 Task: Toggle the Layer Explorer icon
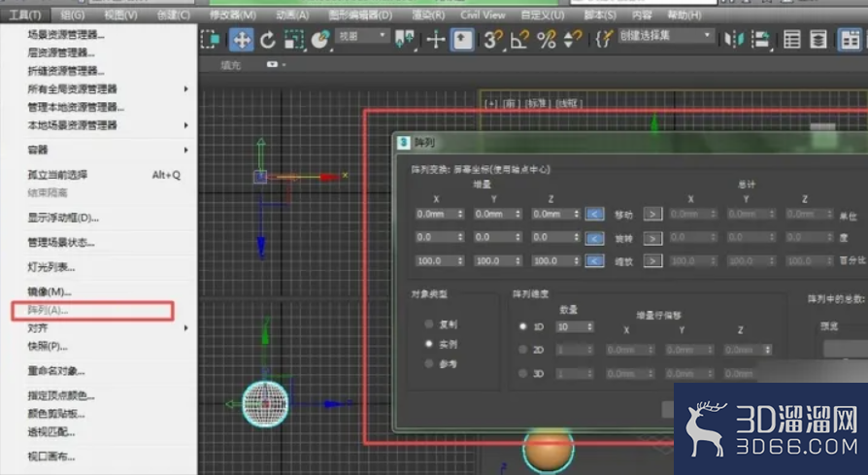tap(818, 39)
